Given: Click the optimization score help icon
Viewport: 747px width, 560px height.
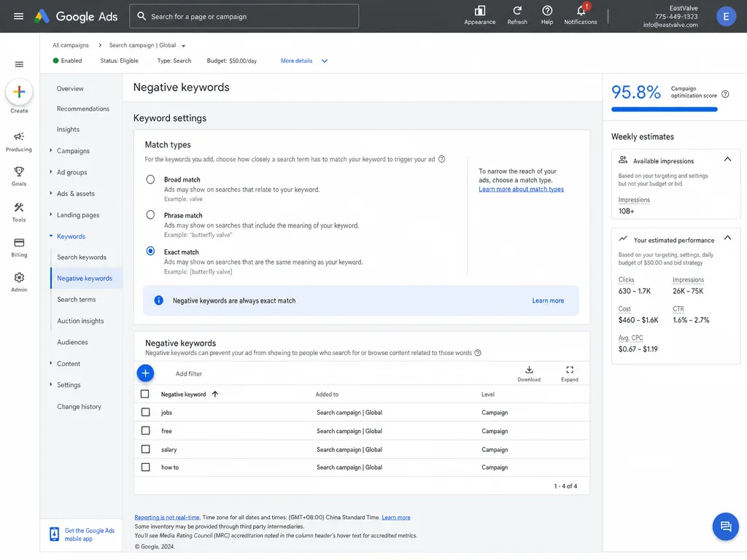Looking at the screenshot, I should (725, 94).
